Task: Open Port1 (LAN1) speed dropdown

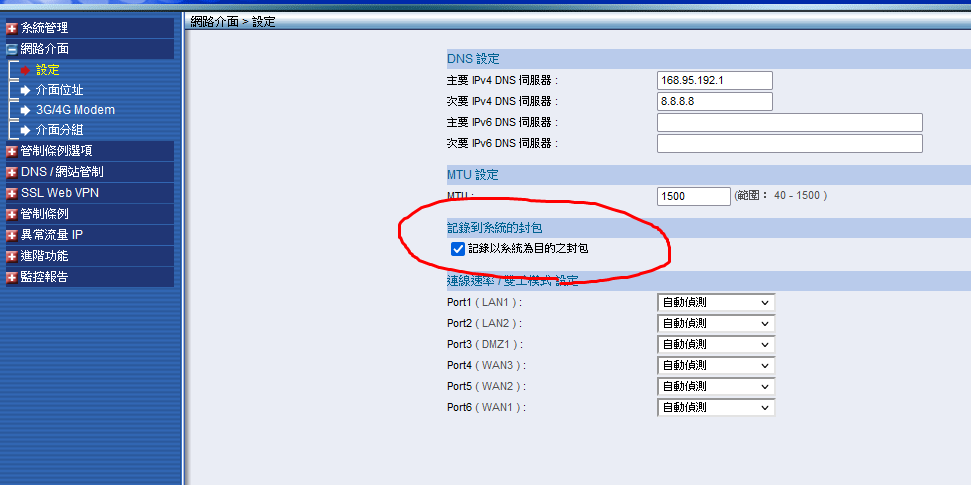Action: coord(715,302)
